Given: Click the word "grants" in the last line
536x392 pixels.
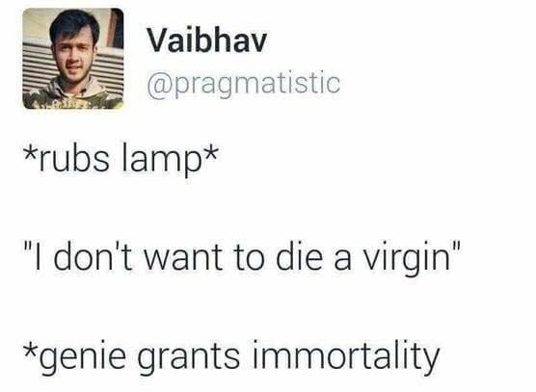Looking at the screenshot, I should click(x=188, y=357).
